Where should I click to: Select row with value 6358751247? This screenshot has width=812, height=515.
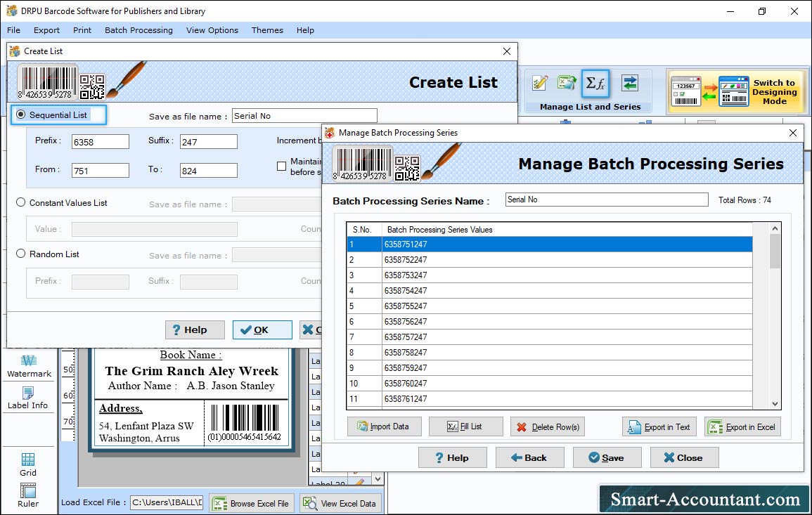pyautogui.click(x=550, y=245)
